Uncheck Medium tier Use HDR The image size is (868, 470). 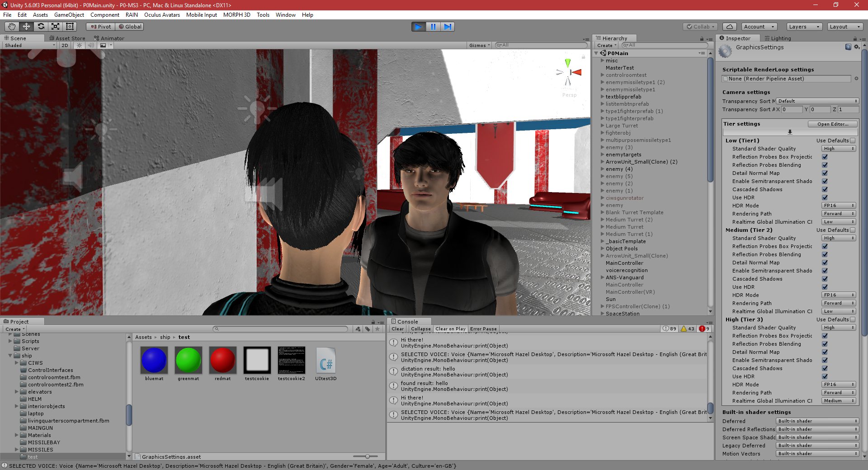point(825,287)
